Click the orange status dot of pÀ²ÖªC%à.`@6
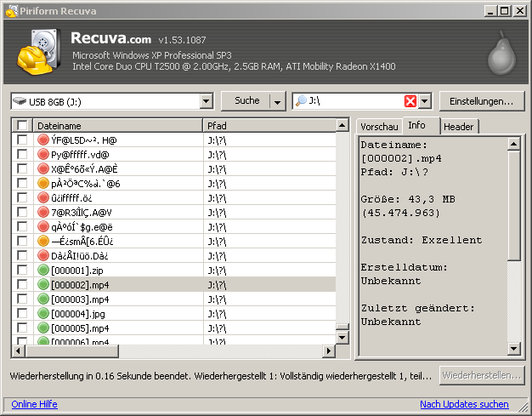532x416 pixels. [x=43, y=184]
